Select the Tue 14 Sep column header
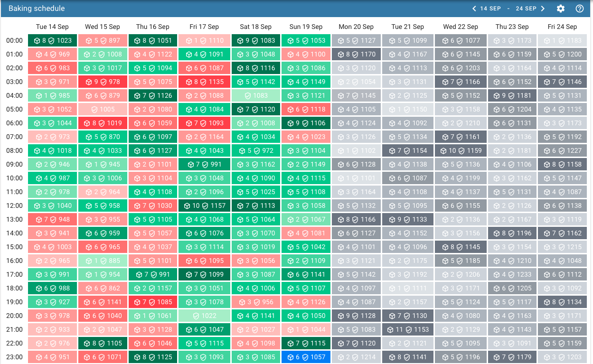 coord(52,27)
